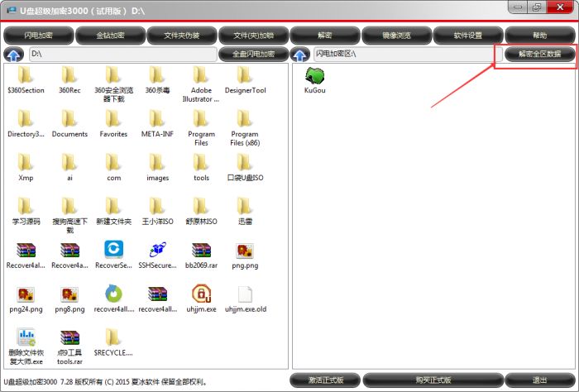The height and width of the screenshot is (392, 579).
Task: Go up one level in left pane
Action: [x=14, y=55]
